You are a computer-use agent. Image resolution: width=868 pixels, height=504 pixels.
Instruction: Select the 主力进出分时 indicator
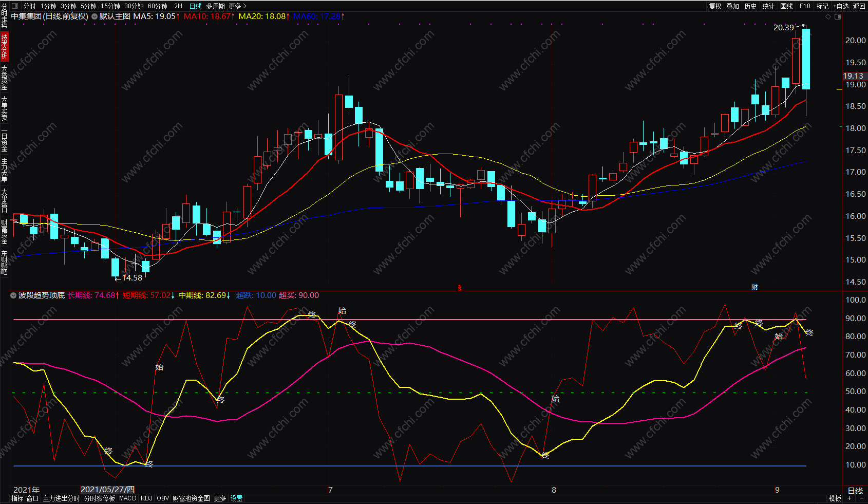click(x=61, y=498)
